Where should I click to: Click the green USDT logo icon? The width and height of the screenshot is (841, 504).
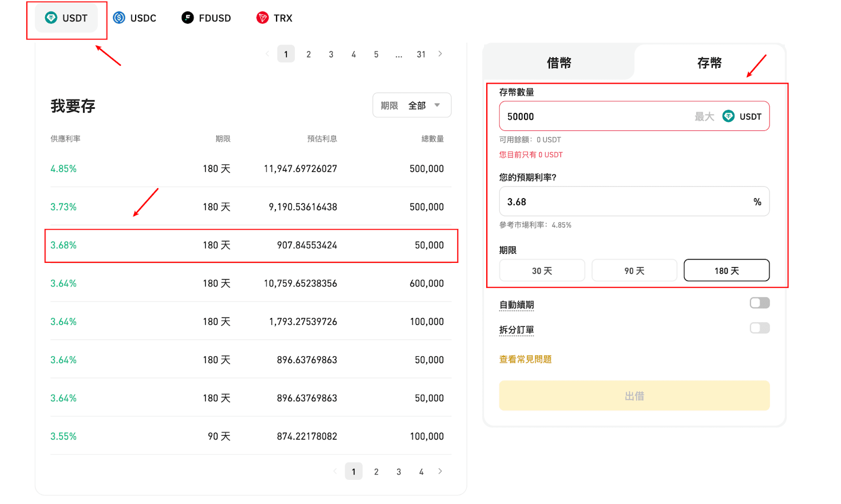51,18
